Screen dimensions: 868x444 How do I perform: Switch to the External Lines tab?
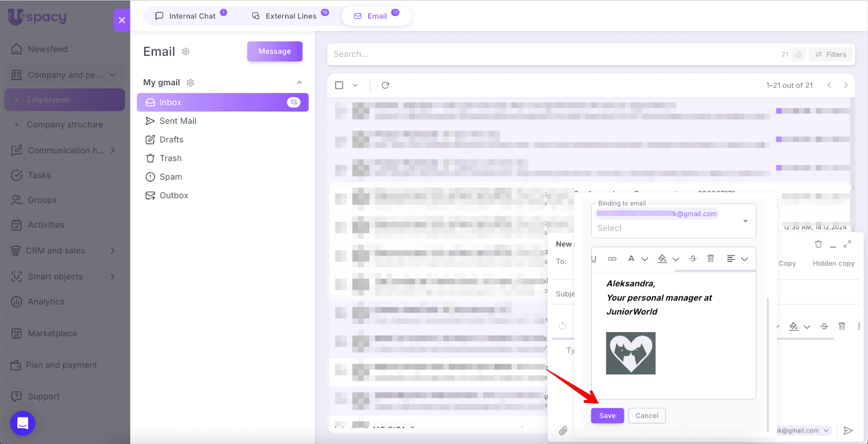290,16
